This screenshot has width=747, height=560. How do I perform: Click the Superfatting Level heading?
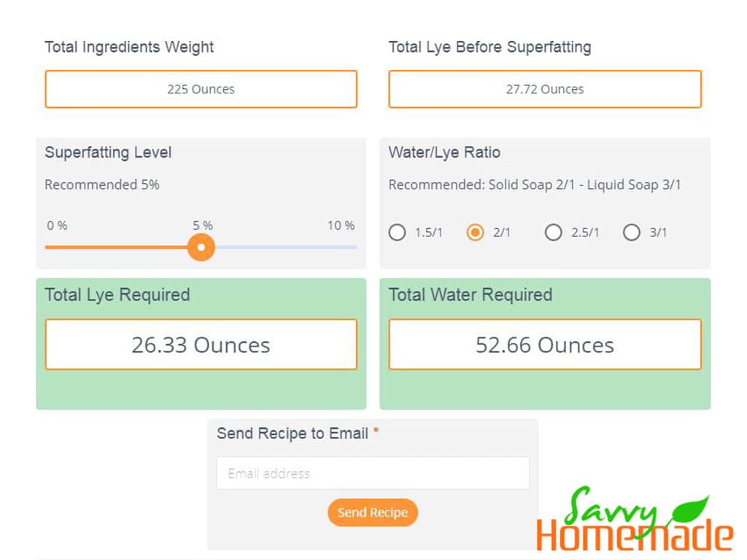(x=108, y=152)
